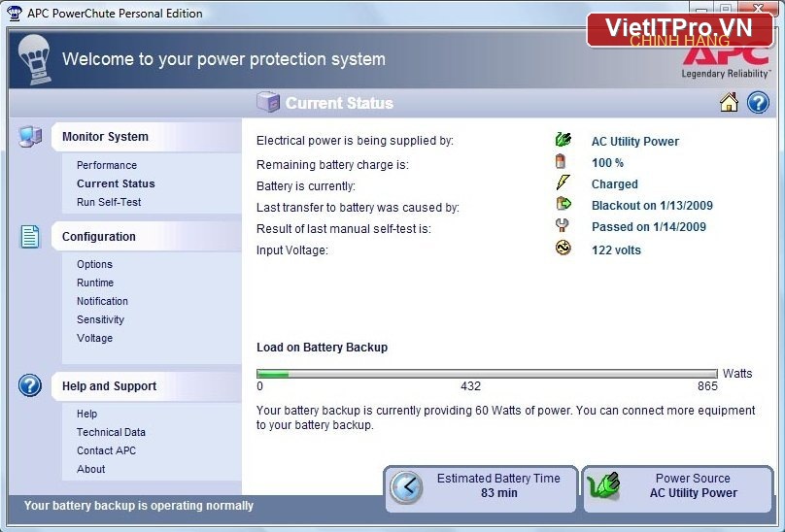Image resolution: width=785 pixels, height=532 pixels.
Task: Open Sensitivity settings
Action: (x=100, y=319)
